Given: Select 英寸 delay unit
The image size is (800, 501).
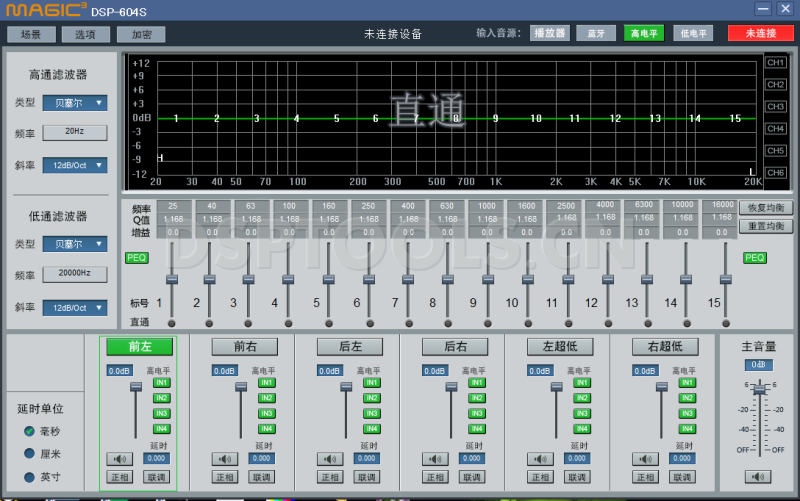Looking at the screenshot, I should (x=30, y=477).
